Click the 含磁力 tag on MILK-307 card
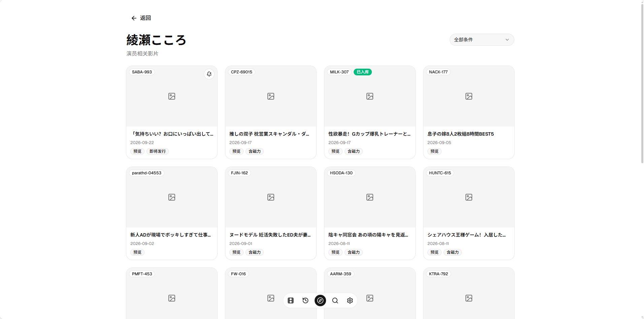This screenshot has height=319, width=644. tap(354, 151)
